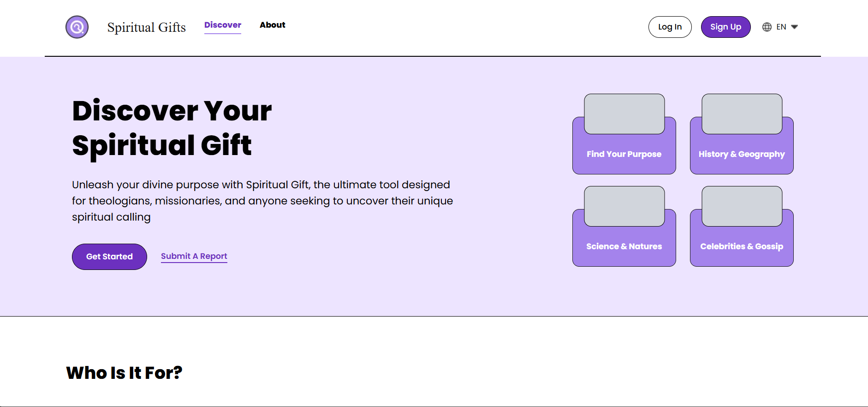868x407 pixels.
Task: Pick the Science & Natures label
Action: click(624, 246)
